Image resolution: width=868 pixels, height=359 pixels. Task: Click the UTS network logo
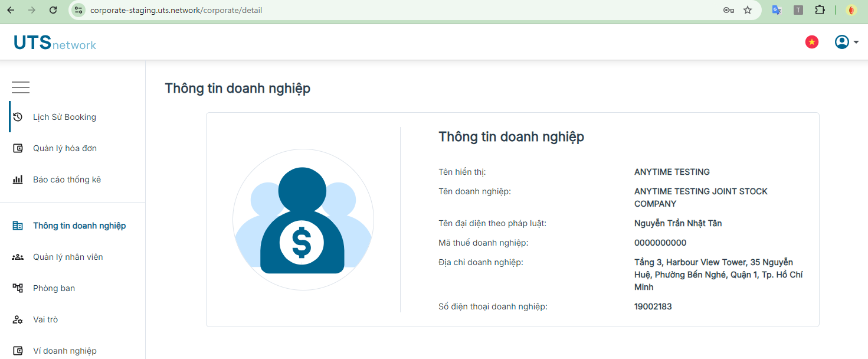(55, 43)
